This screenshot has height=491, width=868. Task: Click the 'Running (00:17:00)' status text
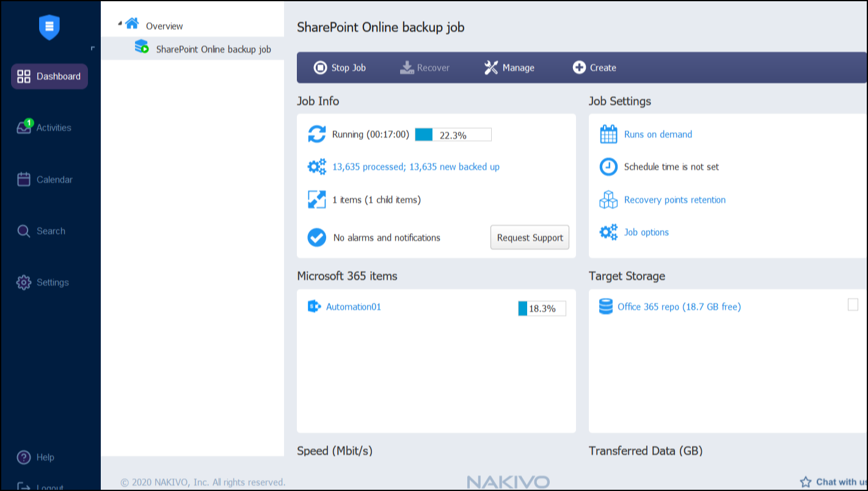click(x=371, y=135)
